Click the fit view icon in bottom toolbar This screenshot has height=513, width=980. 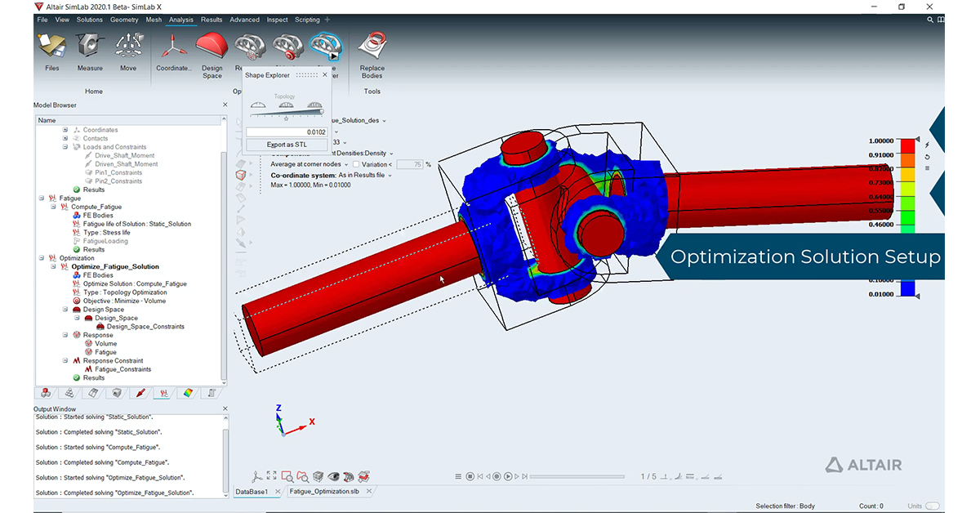[x=272, y=476]
